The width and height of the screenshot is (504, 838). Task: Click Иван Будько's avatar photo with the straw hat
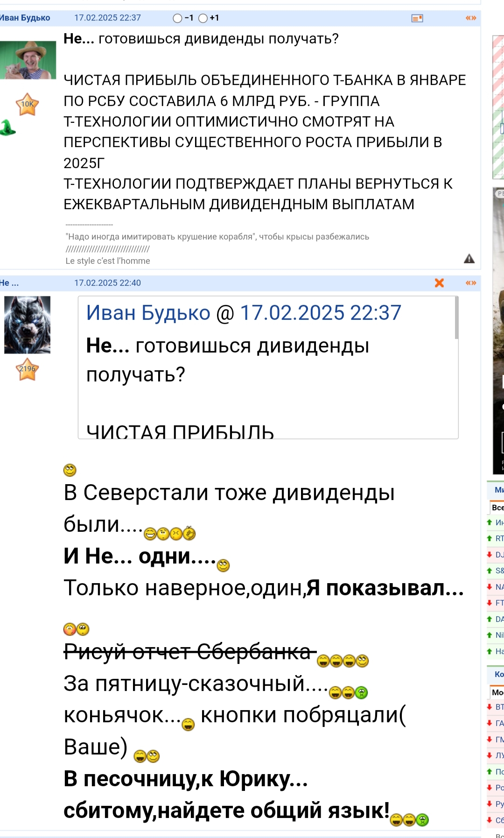[x=28, y=60]
